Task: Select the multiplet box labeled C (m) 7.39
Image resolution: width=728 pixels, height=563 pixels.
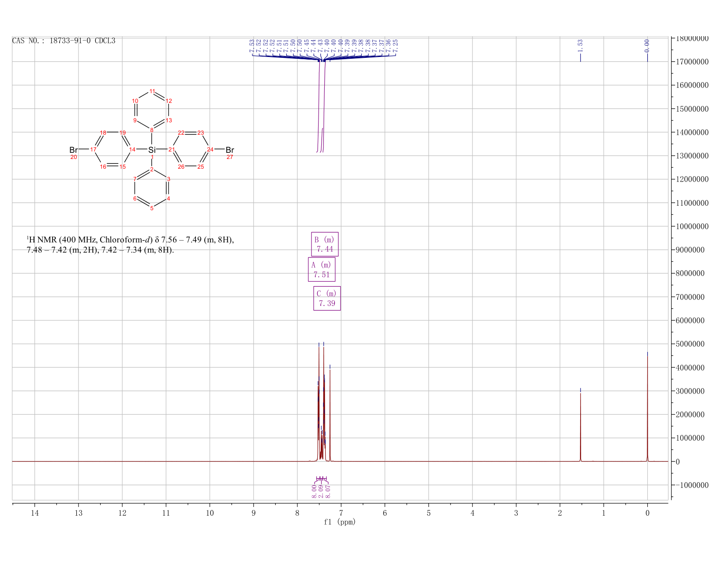Action: (327, 299)
